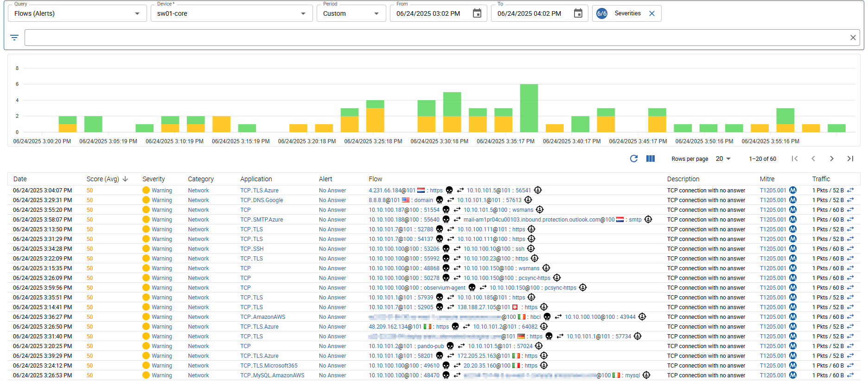Viewport: 868px width, 381px height.
Task: Click the tallest green bar in chart
Action: (529, 108)
